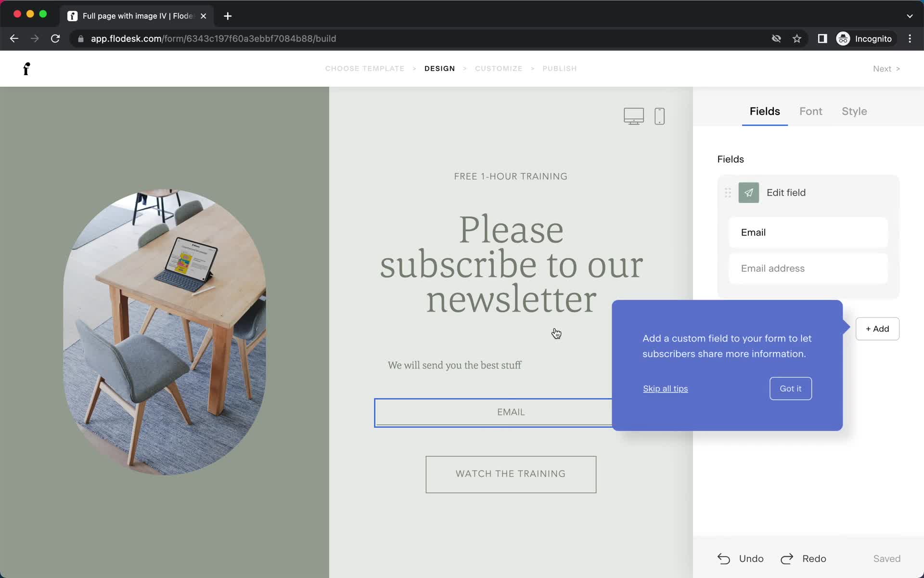This screenshot has height=578, width=924.
Task: Click the + Add custom field button
Action: coord(877,328)
